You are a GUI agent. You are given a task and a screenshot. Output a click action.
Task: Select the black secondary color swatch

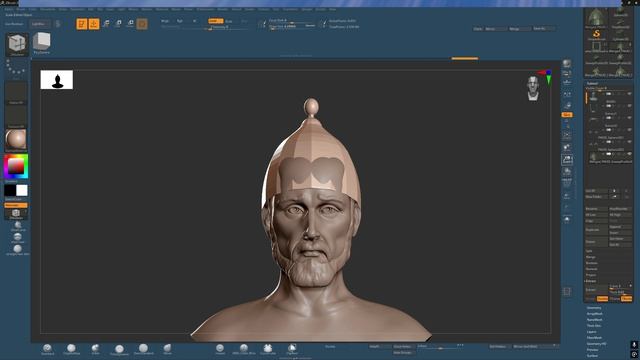coord(10,190)
